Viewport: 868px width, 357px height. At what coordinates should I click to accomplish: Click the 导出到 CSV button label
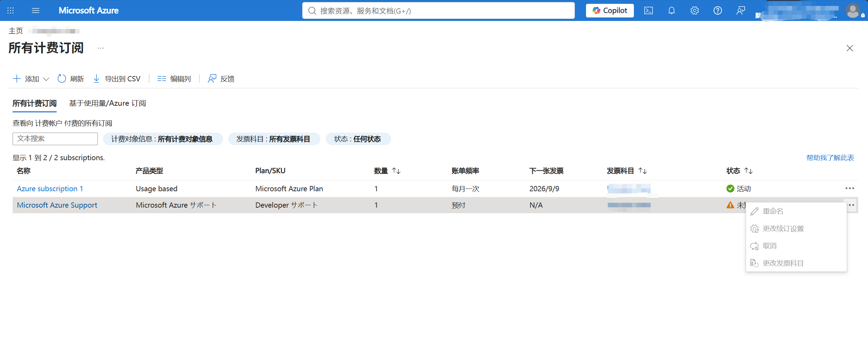(123, 79)
